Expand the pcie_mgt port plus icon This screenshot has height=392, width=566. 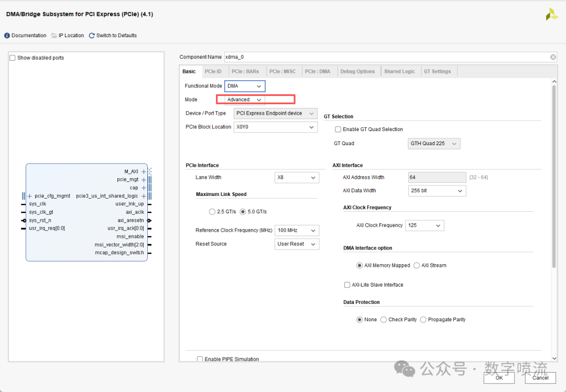tap(144, 180)
